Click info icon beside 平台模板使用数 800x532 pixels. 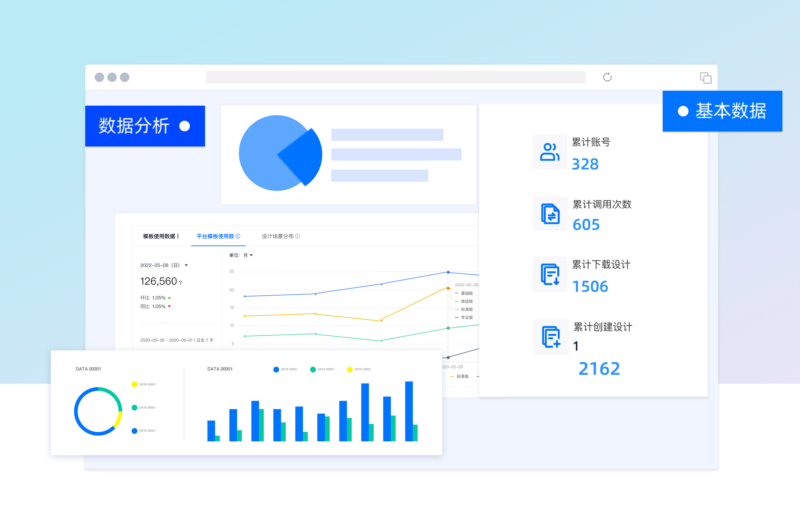[x=238, y=236]
